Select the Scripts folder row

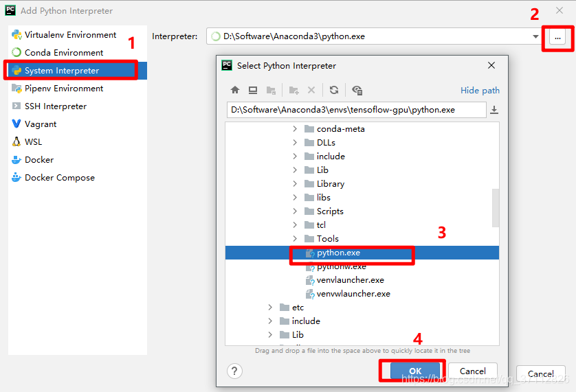362,211
